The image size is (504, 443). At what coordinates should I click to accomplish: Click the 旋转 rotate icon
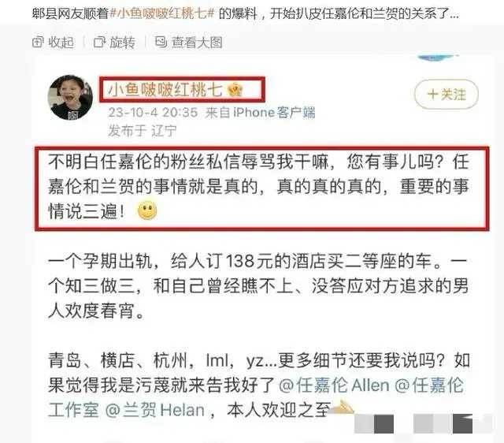coord(99,42)
